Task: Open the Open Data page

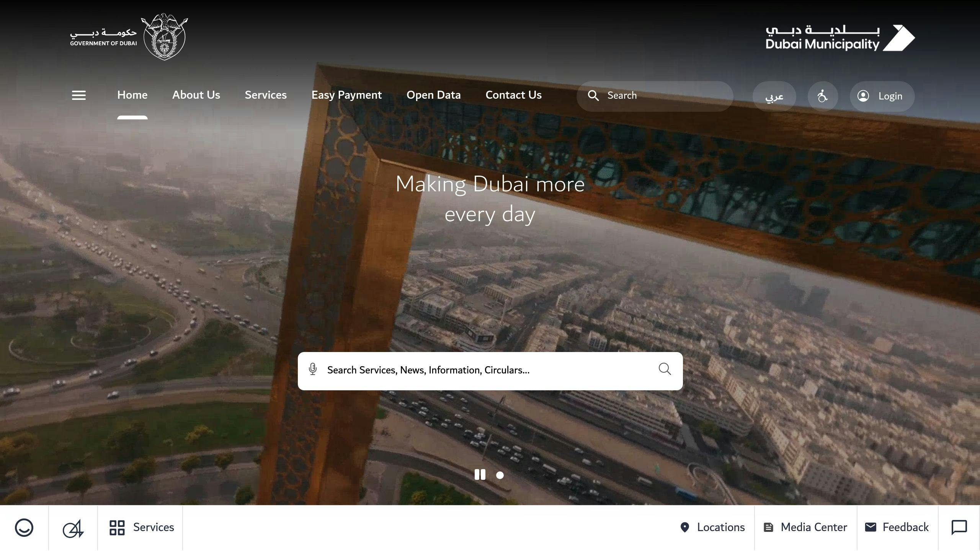Action: (434, 95)
